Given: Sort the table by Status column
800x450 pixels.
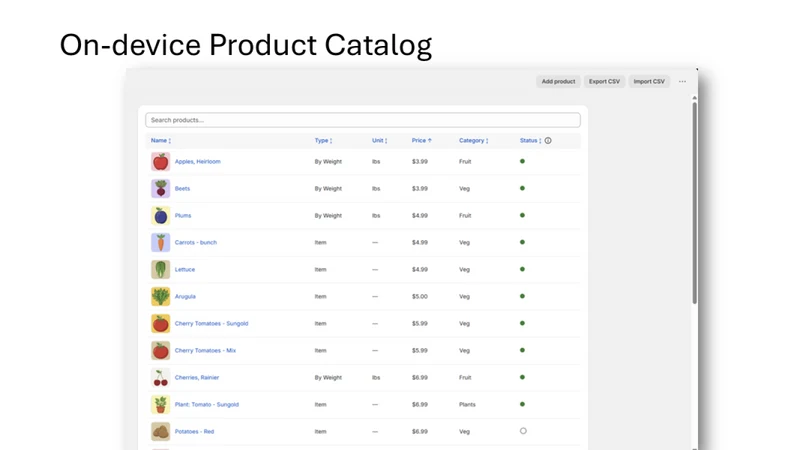Looking at the screenshot, I should [531, 141].
